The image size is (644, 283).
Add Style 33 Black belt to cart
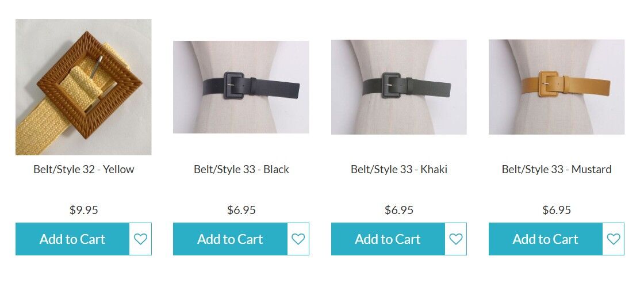point(230,239)
